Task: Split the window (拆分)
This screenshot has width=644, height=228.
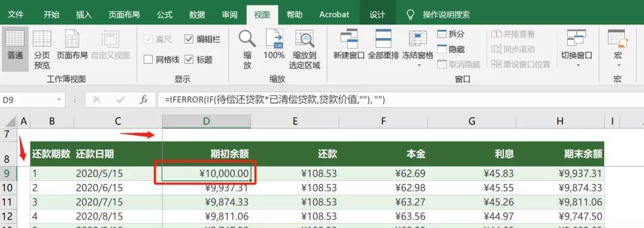Action: (451, 34)
